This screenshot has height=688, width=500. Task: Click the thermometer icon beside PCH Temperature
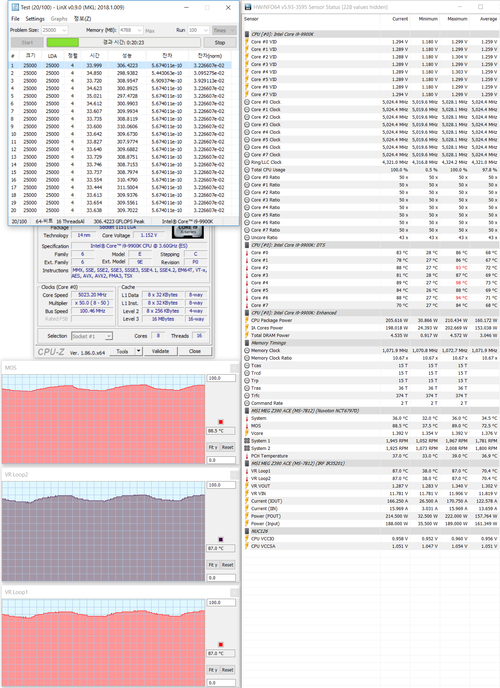point(247,456)
